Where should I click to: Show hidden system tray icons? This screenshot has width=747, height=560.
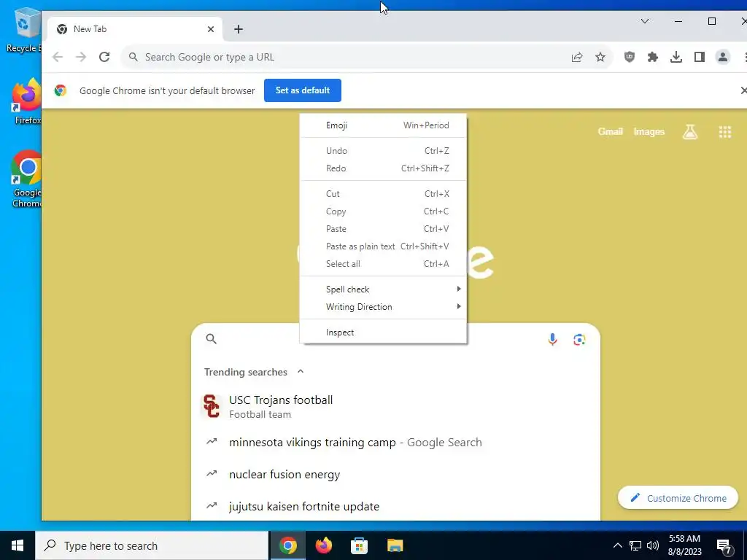(x=617, y=545)
